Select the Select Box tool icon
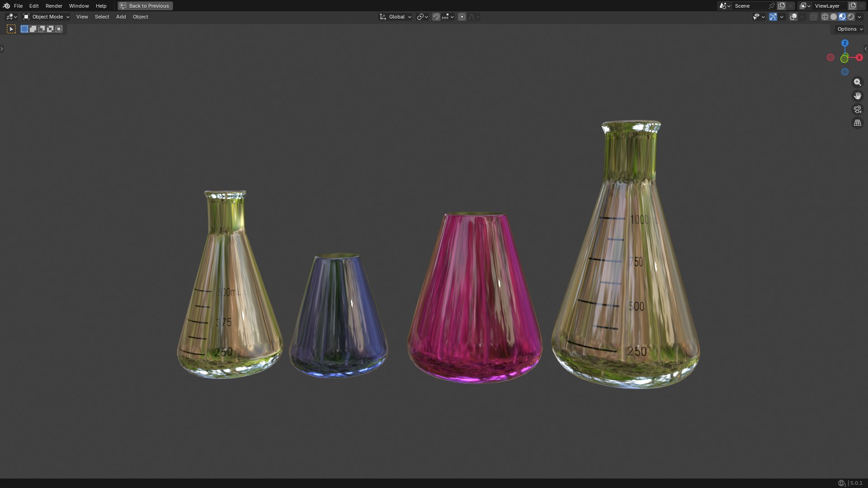 click(11, 29)
